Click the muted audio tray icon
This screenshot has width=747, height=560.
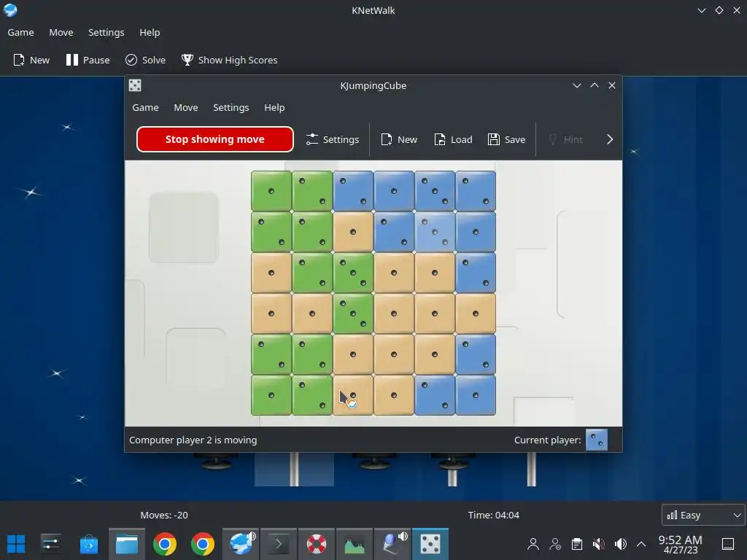click(598, 544)
